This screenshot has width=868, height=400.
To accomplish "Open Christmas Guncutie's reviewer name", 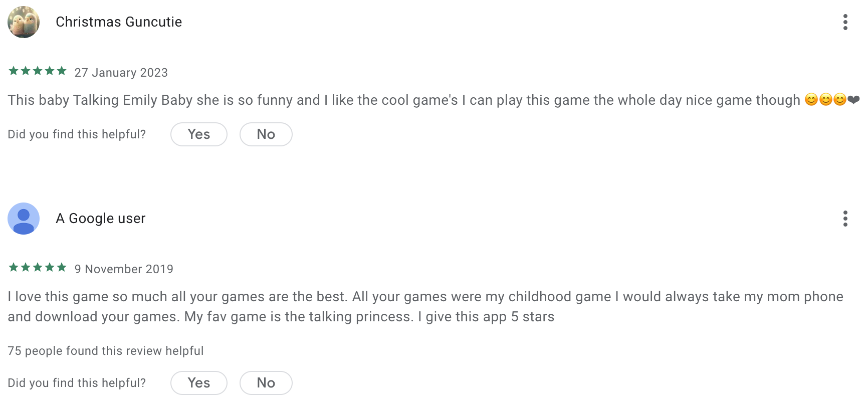I will tap(119, 22).
